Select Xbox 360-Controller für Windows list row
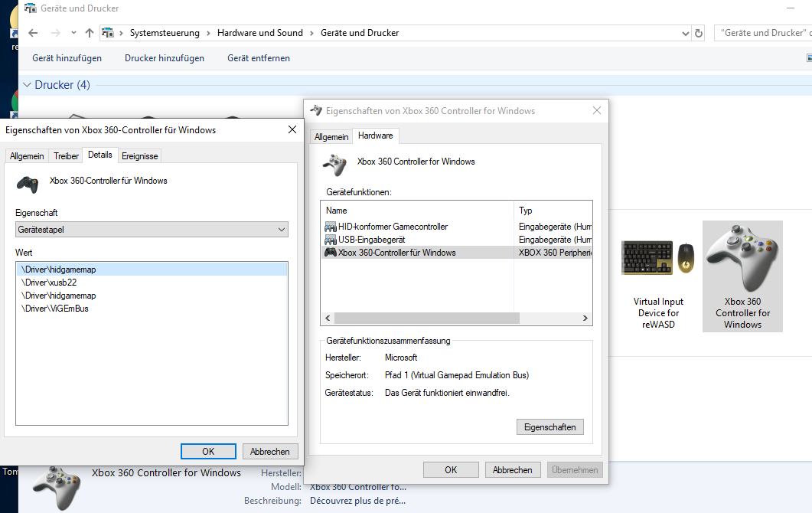The image size is (812, 513). [x=396, y=253]
